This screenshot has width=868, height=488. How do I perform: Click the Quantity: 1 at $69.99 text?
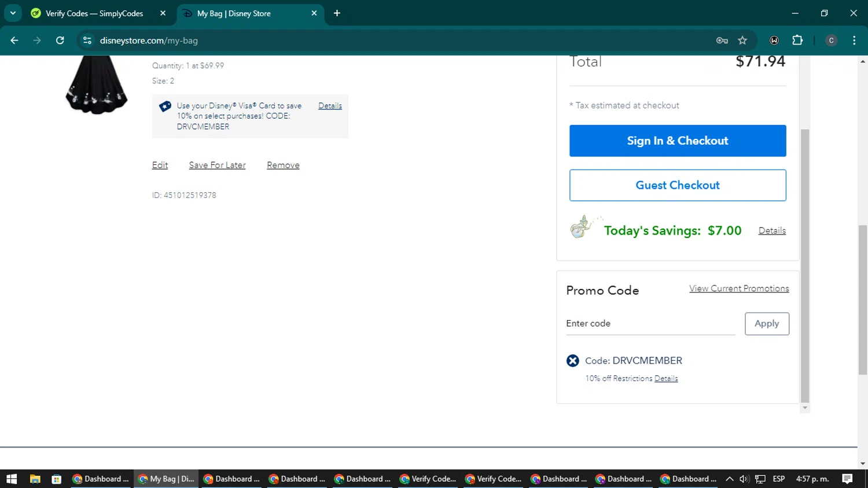click(188, 65)
